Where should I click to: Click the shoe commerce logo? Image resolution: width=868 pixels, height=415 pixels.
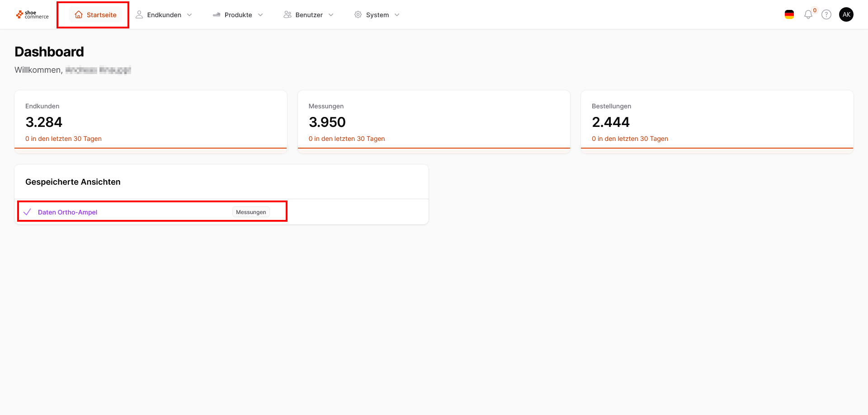[32, 15]
